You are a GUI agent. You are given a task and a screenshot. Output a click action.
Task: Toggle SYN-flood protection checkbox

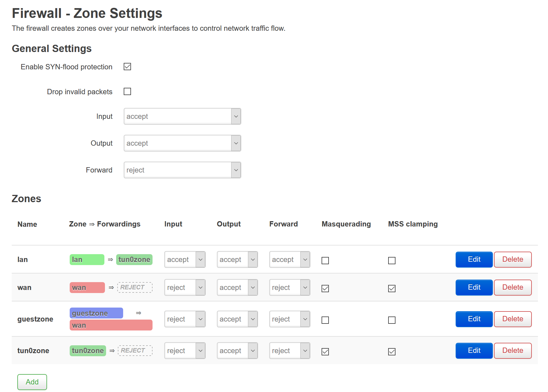[x=127, y=67]
